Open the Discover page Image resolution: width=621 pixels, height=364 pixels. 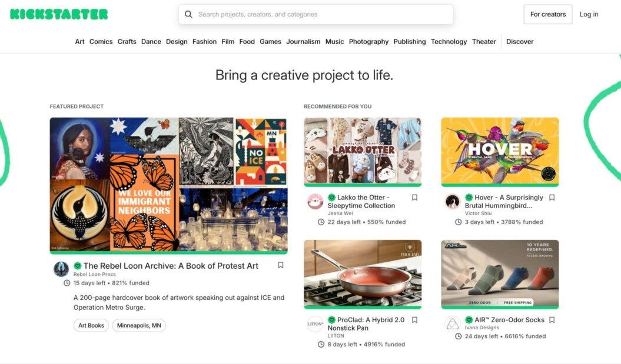[x=520, y=42]
